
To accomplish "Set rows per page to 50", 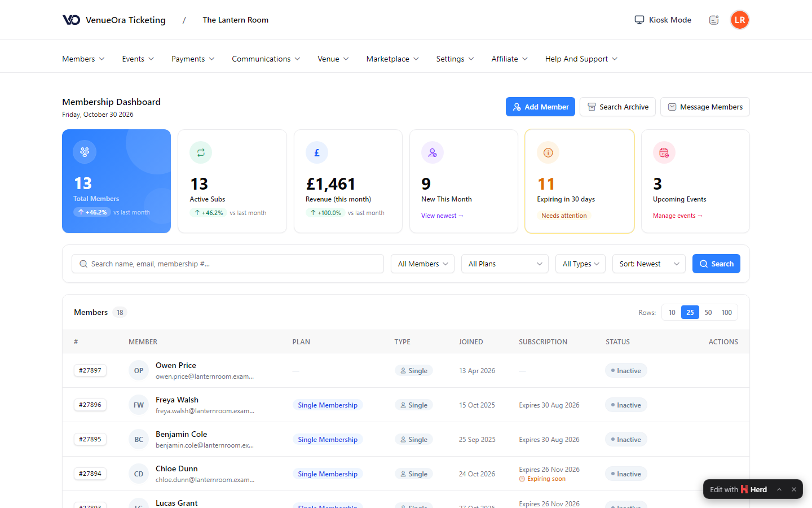I will 708,312.
